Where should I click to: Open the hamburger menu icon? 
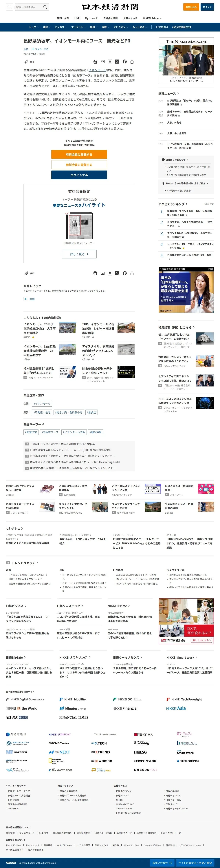10,7
